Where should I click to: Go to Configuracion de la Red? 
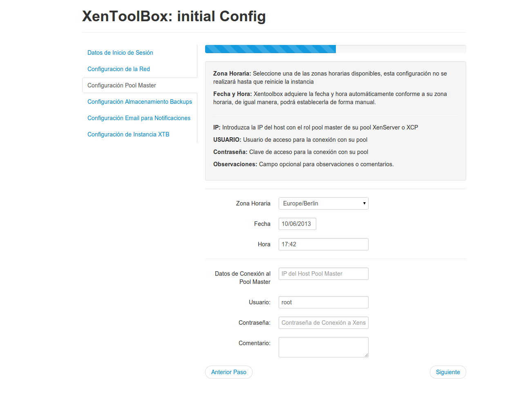tap(118, 69)
